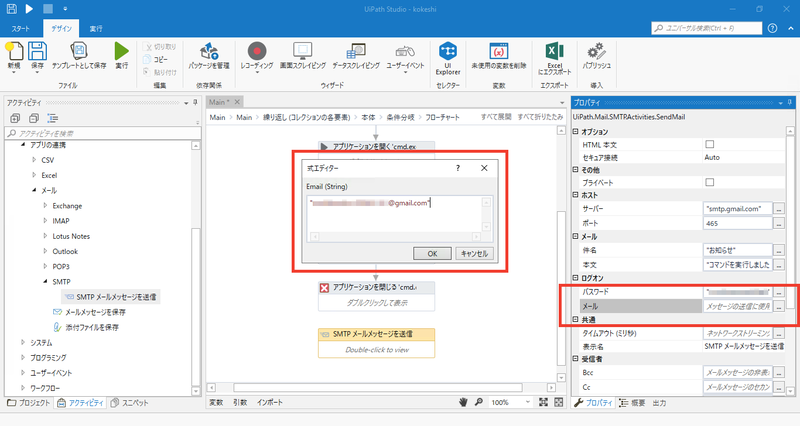Viewport: 800px width, 426px height.
Task: Click the ポート value field 465
Action: tap(738, 223)
